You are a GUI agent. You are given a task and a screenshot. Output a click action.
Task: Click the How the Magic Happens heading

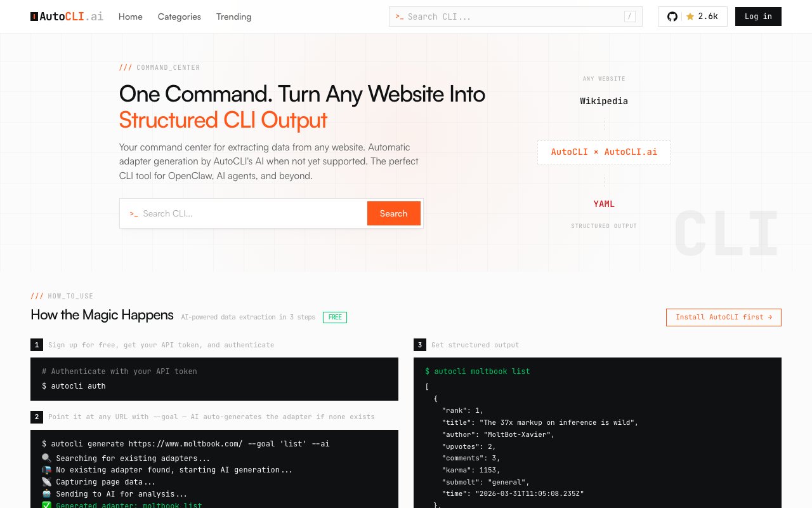(102, 315)
